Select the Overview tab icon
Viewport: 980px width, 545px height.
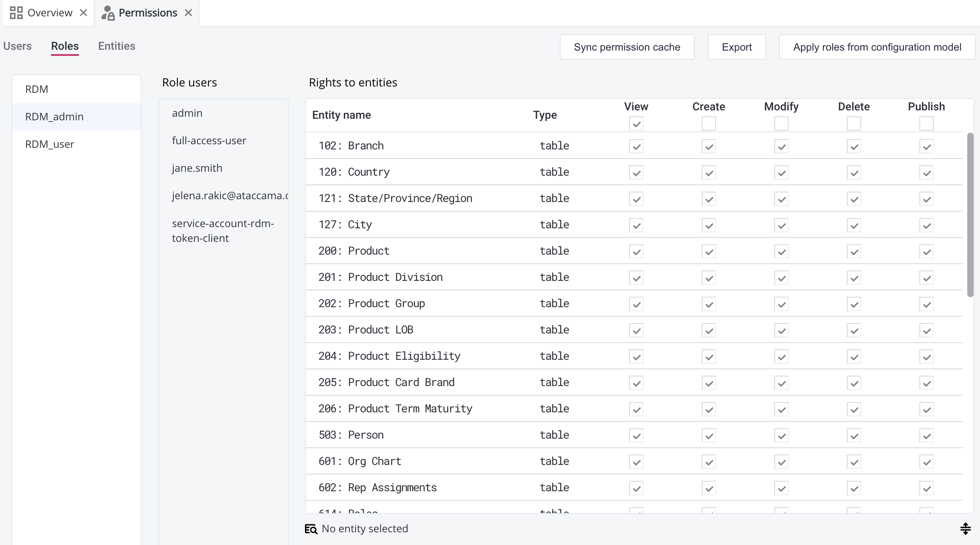(x=16, y=12)
